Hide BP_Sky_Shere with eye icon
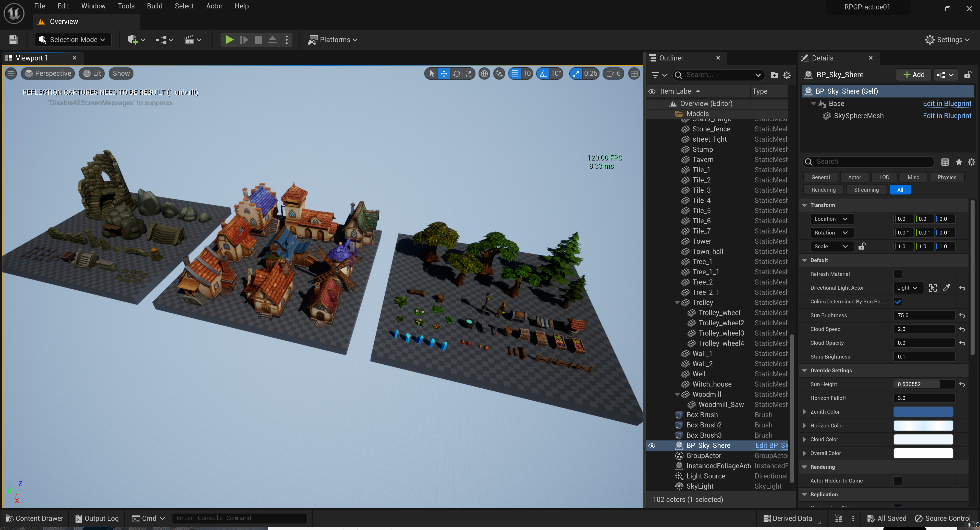The height and width of the screenshot is (530, 980). point(652,446)
